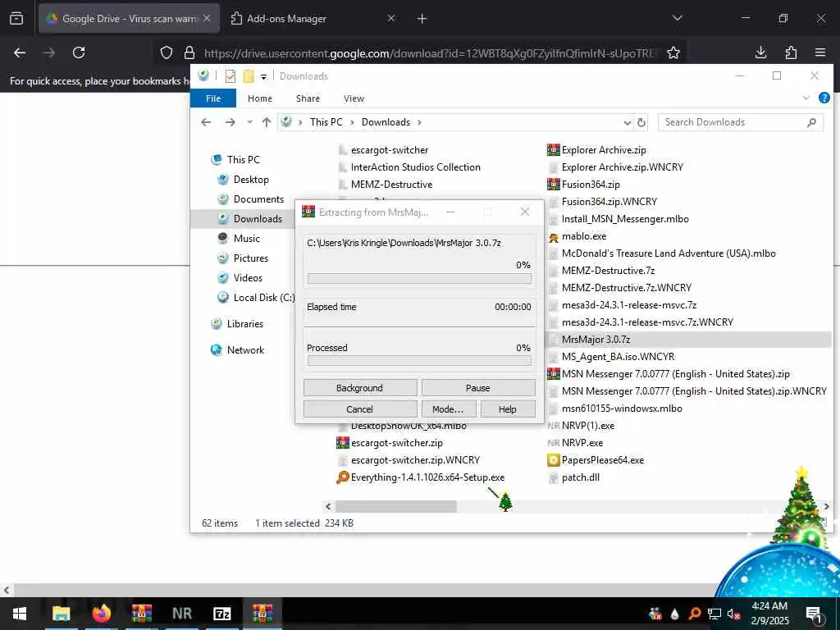
Task: Open the Firefox list all tabs chevron
Action: point(678,18)
